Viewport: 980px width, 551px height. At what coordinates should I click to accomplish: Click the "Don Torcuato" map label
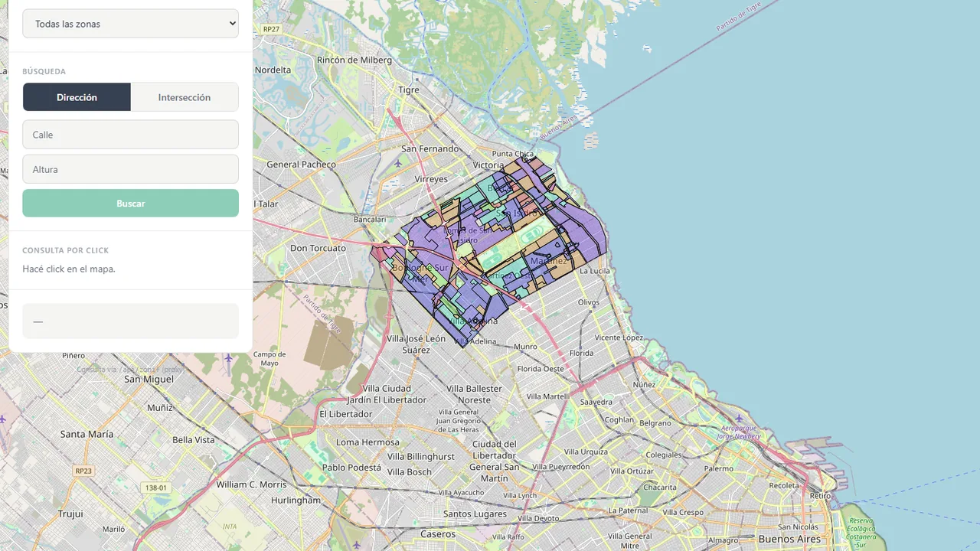tap(319, 248)
